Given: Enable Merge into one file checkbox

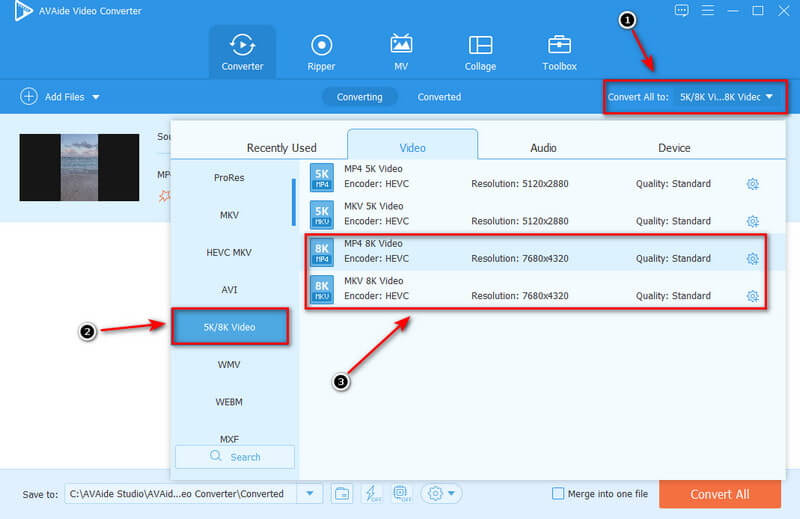Looking at the screenshot, I should [558, 493].
